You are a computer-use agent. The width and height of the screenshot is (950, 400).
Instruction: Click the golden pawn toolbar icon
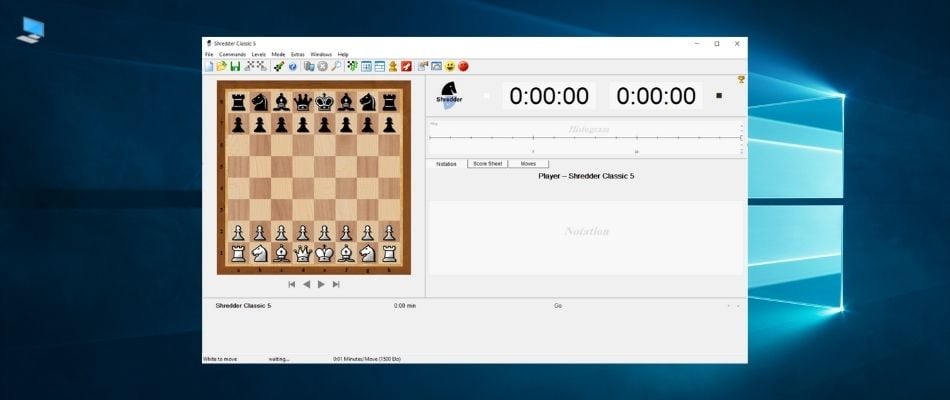click(393, 66)
